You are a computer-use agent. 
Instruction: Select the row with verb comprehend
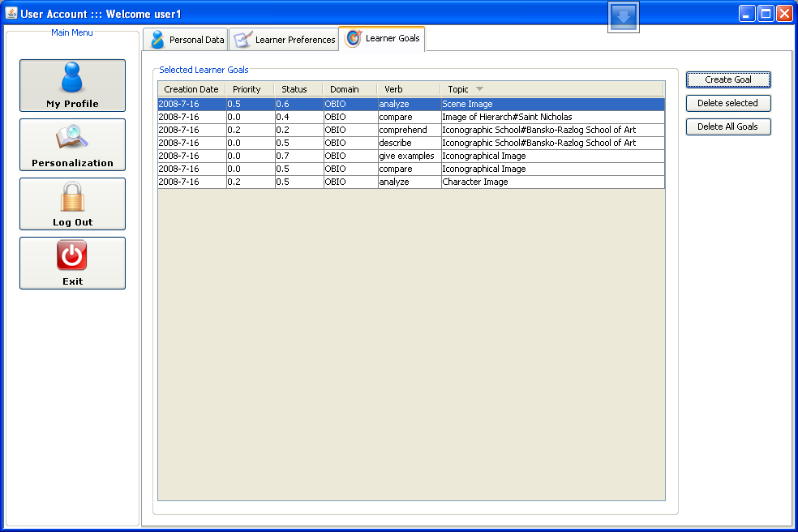coord(411,130)
